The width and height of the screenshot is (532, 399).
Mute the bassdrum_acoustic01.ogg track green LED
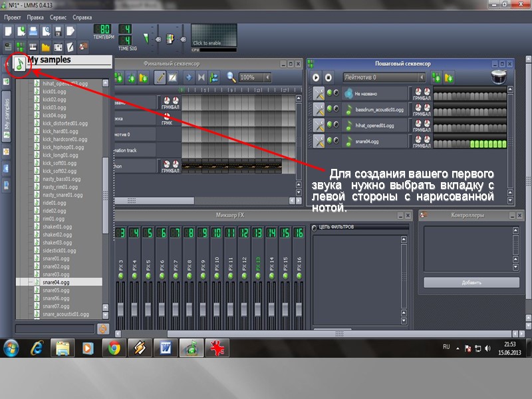(x=329, y=108)
